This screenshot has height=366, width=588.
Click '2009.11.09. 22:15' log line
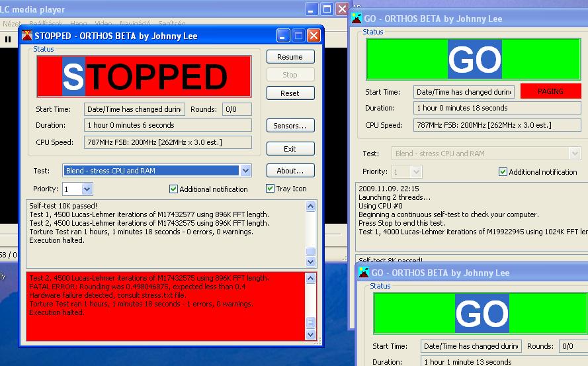click(x=388, y=189)
